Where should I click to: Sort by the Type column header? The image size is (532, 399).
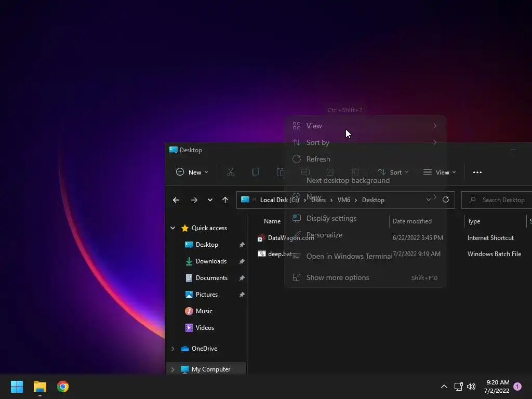[474, 221]
